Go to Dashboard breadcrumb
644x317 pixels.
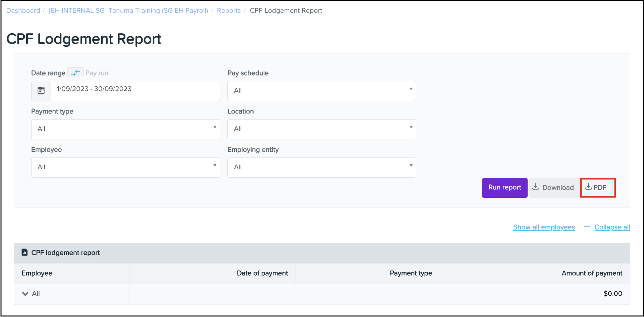pos(23,11)
